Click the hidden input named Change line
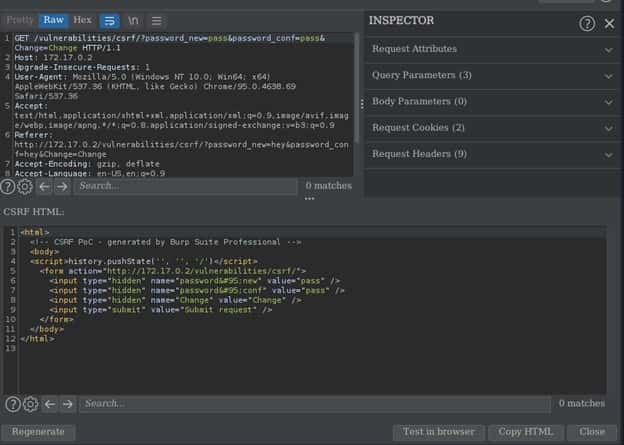 click(x=176, y=300)
